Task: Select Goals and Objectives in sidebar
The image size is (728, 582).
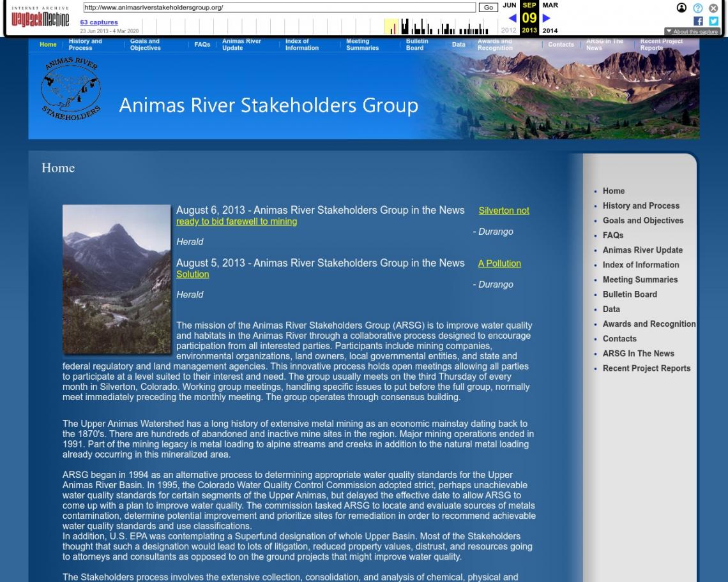Action: 643,220
